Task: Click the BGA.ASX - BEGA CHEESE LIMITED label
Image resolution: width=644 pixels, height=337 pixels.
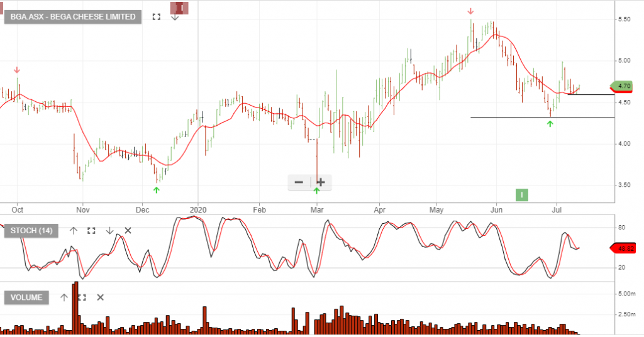Action: 73,17
